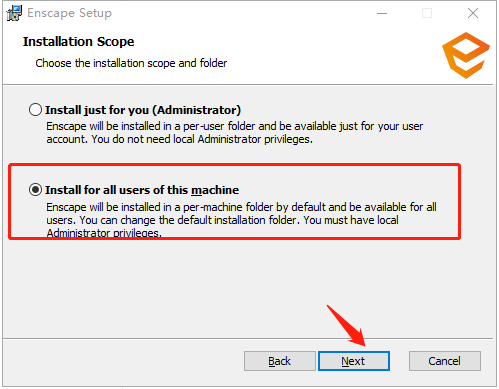Click the greyed-out maximize window button
The height and width of the screenshot is (389, 499).
427,13
